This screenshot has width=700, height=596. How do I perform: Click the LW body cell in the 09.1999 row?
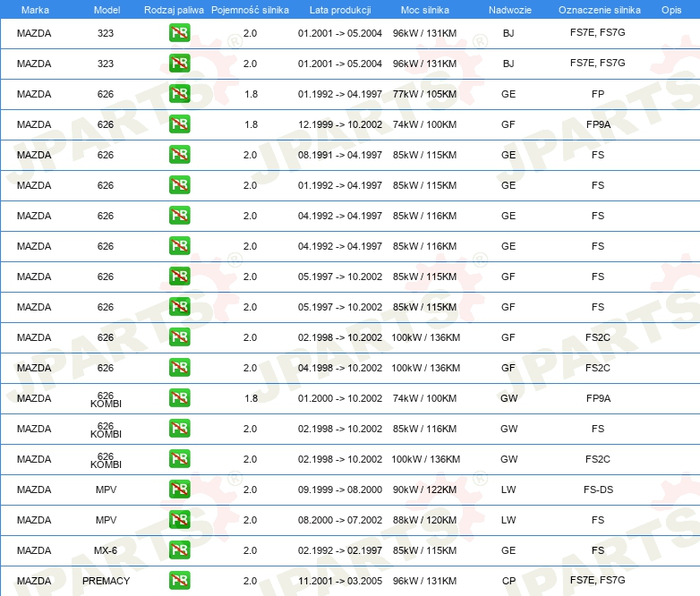coord(508,490)
